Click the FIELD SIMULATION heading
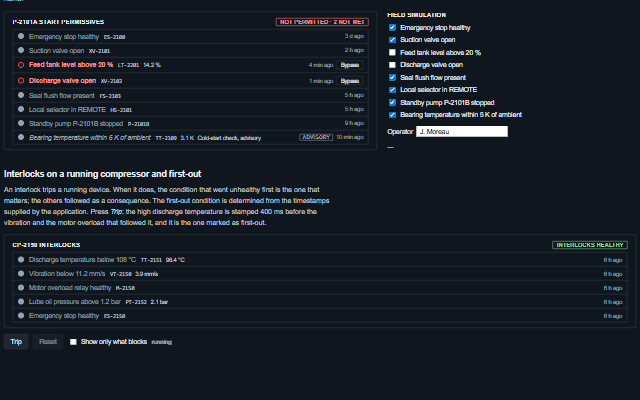 pyautogui.click(x=417, y=15)
